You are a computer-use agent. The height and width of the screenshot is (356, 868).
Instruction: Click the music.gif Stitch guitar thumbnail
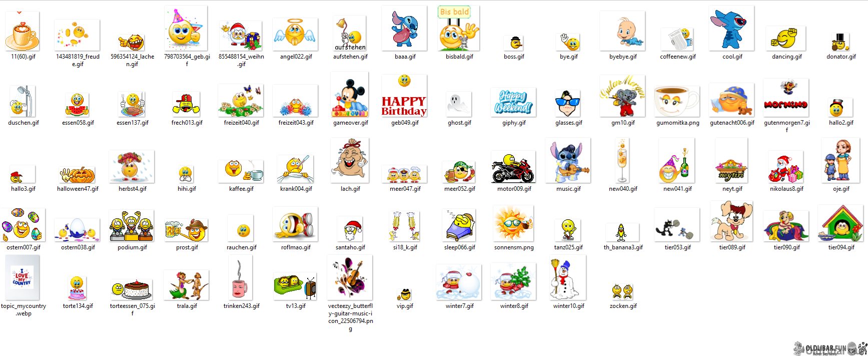[x=568, y=161]
